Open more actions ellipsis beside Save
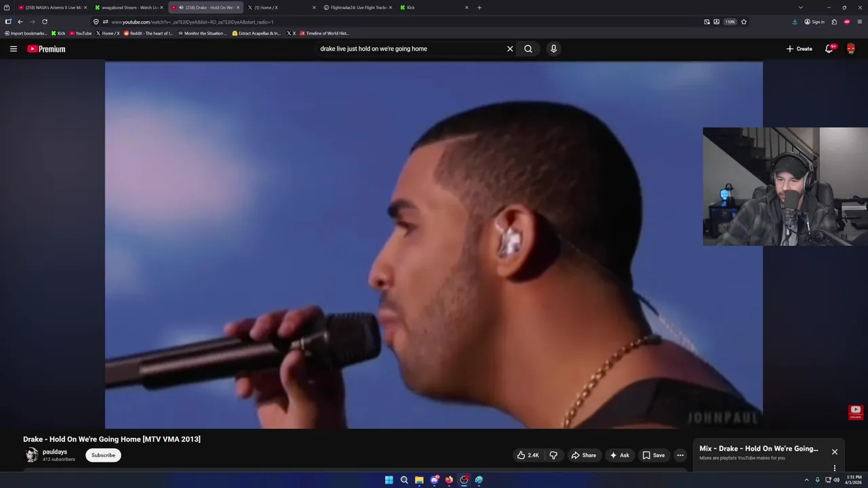868x488 pixels. pyautogui.click(x=680, y=455)
